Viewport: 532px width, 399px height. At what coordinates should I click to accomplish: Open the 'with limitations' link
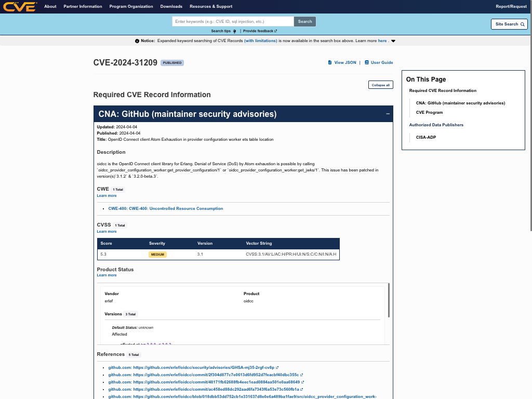[x=261, y=41]
